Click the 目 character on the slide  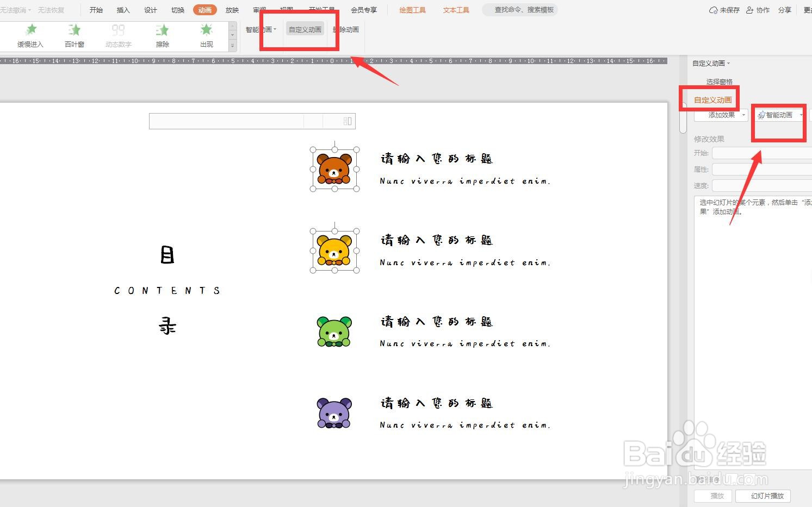[167, 255]
